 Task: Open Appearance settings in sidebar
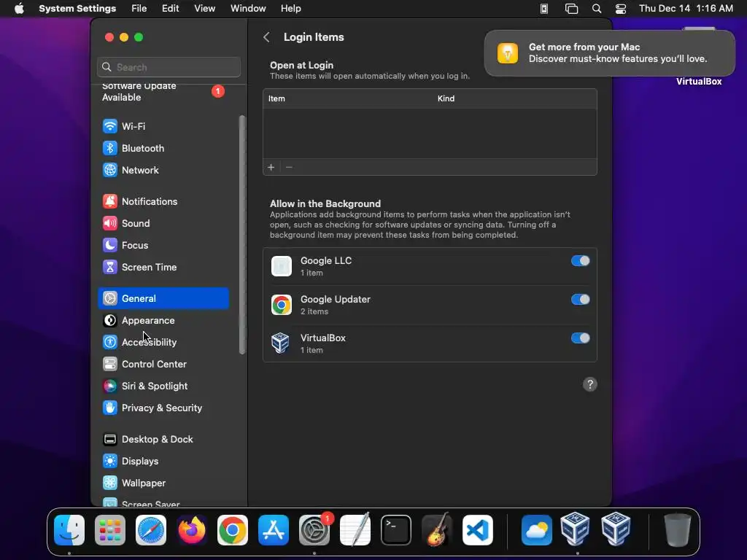click(x=163, y=321)
